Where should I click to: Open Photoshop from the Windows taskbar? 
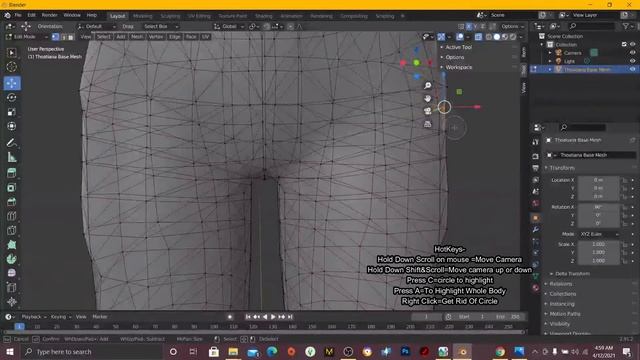tap(405, 351)
